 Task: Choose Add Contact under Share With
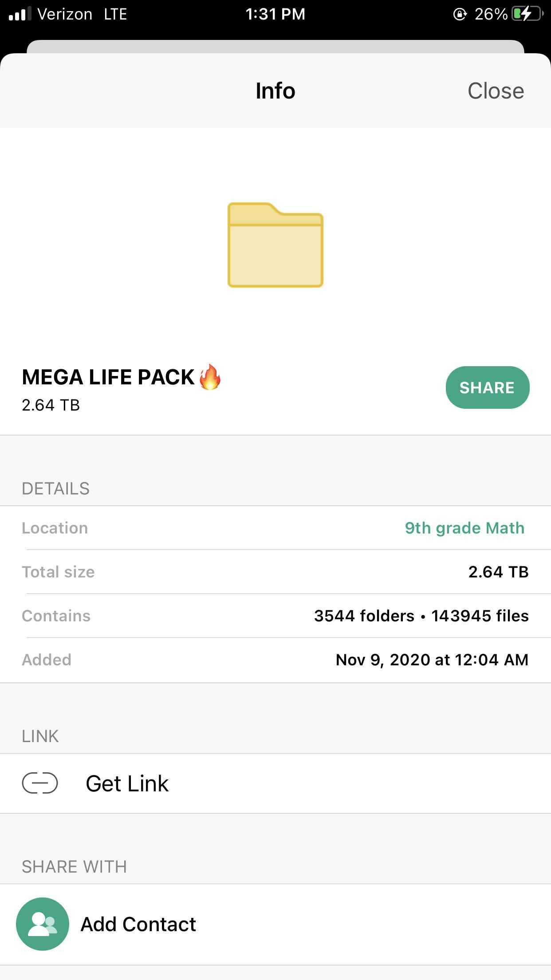(x=138, y=925)
